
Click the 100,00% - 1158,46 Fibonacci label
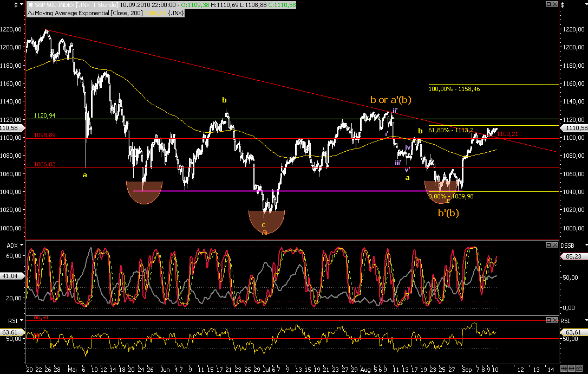click(x=454, y=89)
